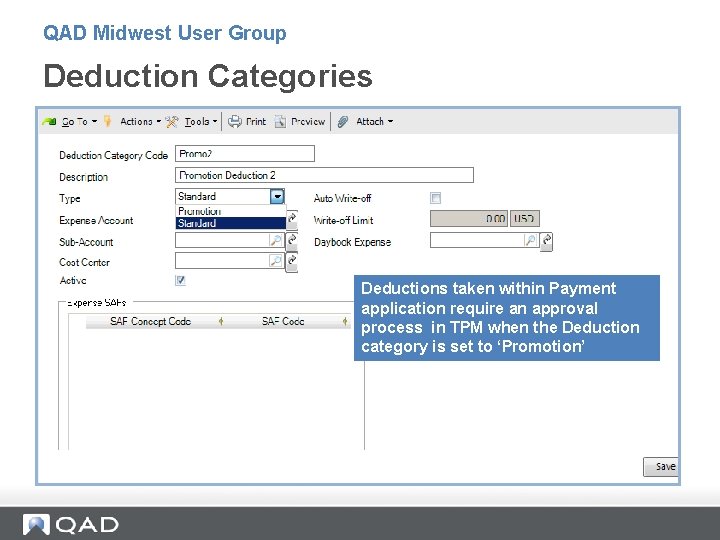Click the Preview toolbar label
Viewport: 720px width, 540px height.
pos(308,122)
